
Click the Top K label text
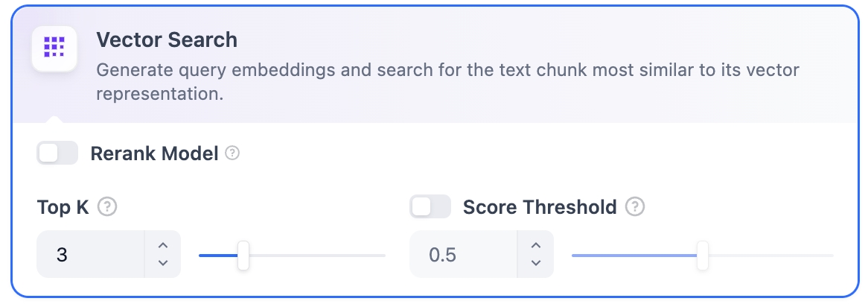pyautogui.click(x=63, y=206)
